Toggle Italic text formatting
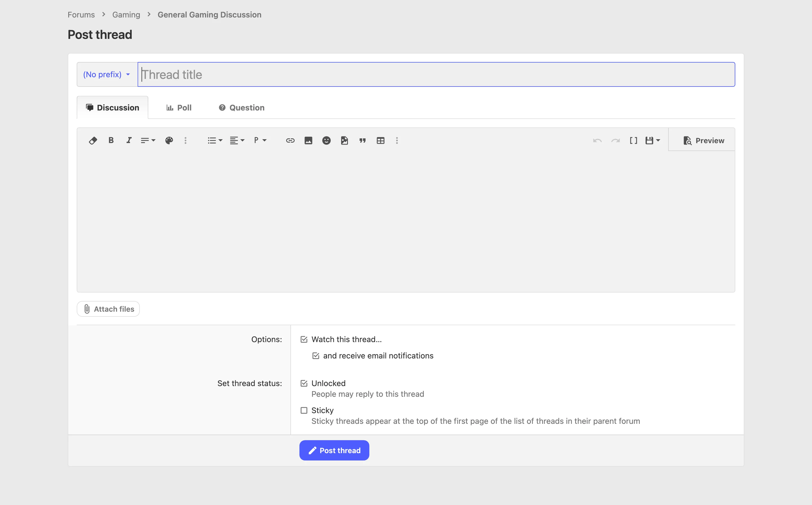This screenshot has width=812, height=505. coord(129,141)
